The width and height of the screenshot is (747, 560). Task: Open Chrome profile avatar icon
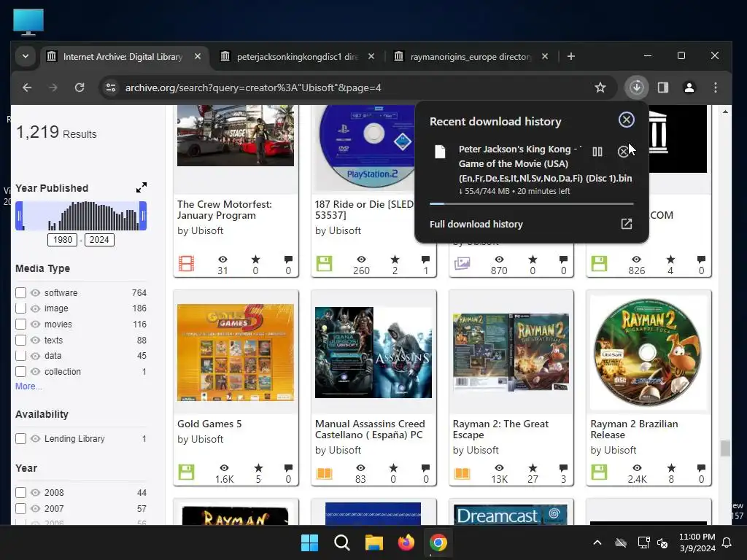pos(689,87)
